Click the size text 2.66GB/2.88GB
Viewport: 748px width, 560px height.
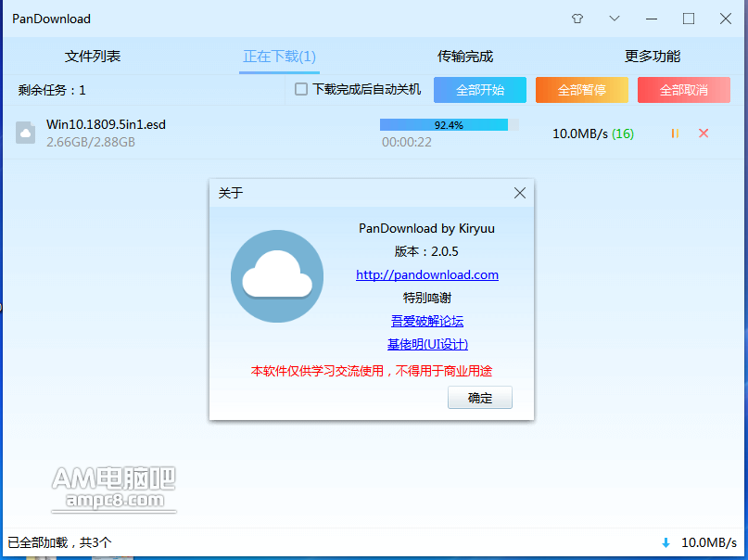91,142
